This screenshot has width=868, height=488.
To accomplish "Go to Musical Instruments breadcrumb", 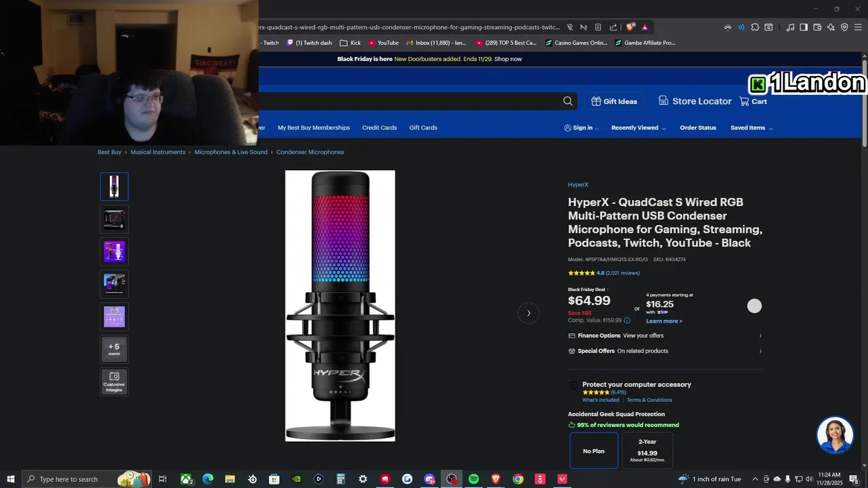I will point(158,152).
